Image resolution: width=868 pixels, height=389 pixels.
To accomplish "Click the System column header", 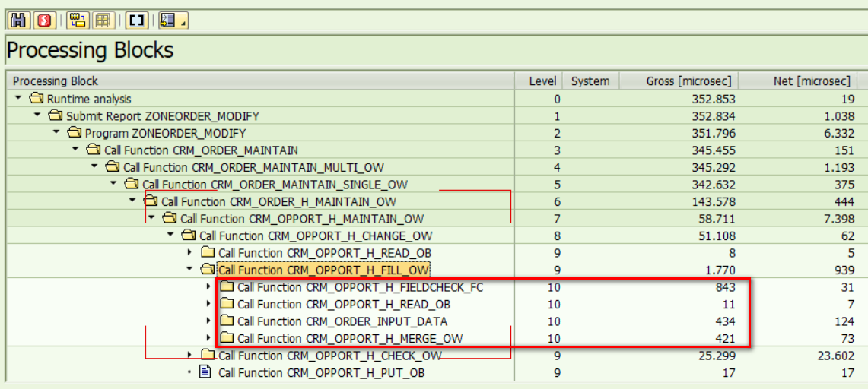I will coord(590,81).
